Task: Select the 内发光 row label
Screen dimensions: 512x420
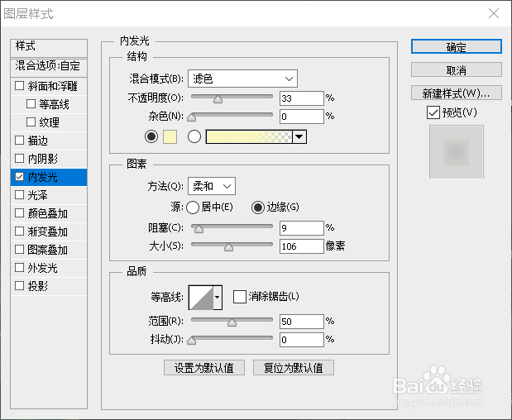Action: pyautogui.click(x=43, y=177)
